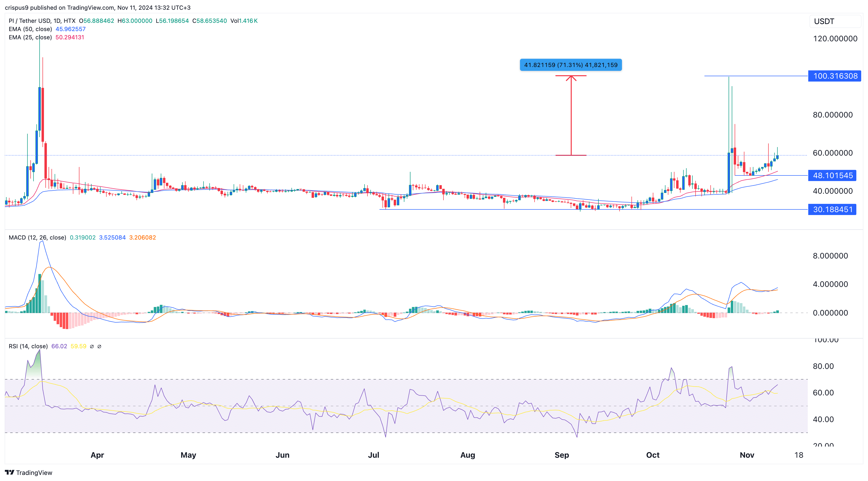Image resolution: width=868 pixels, height=481 pixels.
Task: Click the RSI value 66.02
Action: (59, 346)
